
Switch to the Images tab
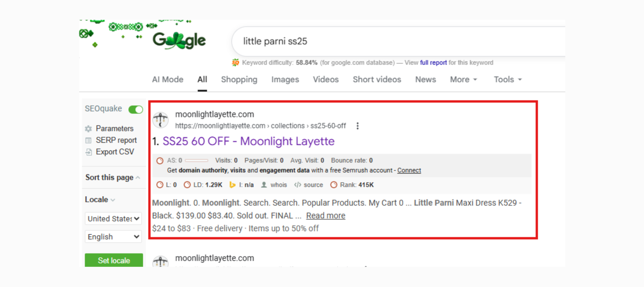coord(285,80)
